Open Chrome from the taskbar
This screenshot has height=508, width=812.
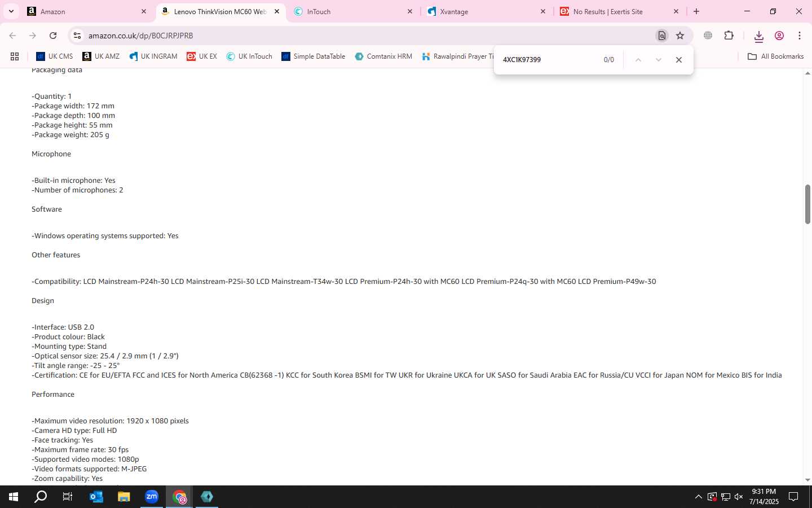click(x=179, y=497)
